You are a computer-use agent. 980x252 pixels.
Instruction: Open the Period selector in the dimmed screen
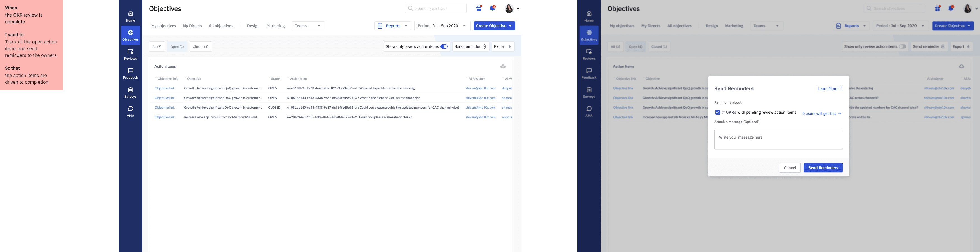pyautogui.click(x=901, y=26)
